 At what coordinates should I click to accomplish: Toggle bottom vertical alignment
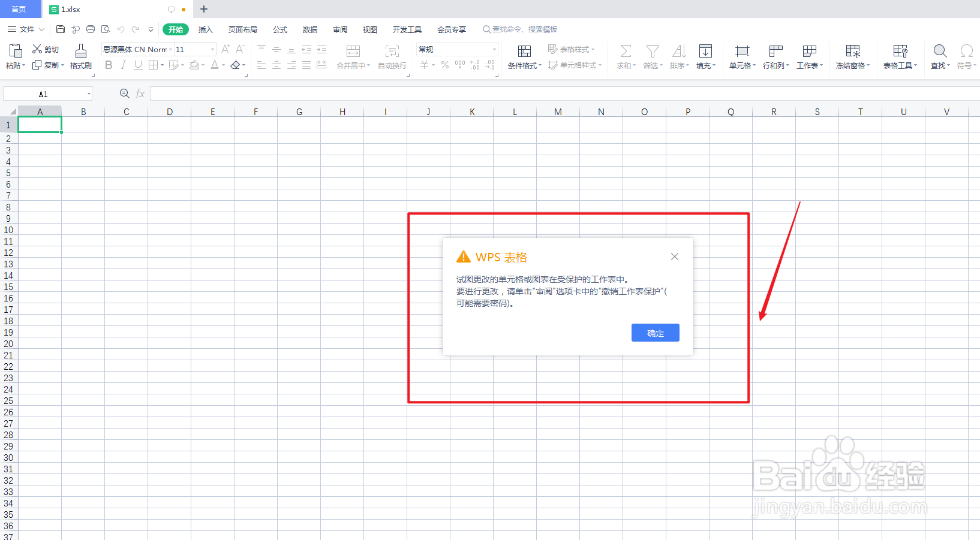click(291, 49)
